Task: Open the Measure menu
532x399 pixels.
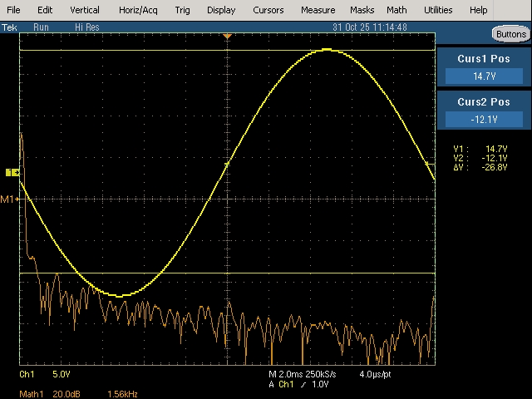Action: (318, 10)
